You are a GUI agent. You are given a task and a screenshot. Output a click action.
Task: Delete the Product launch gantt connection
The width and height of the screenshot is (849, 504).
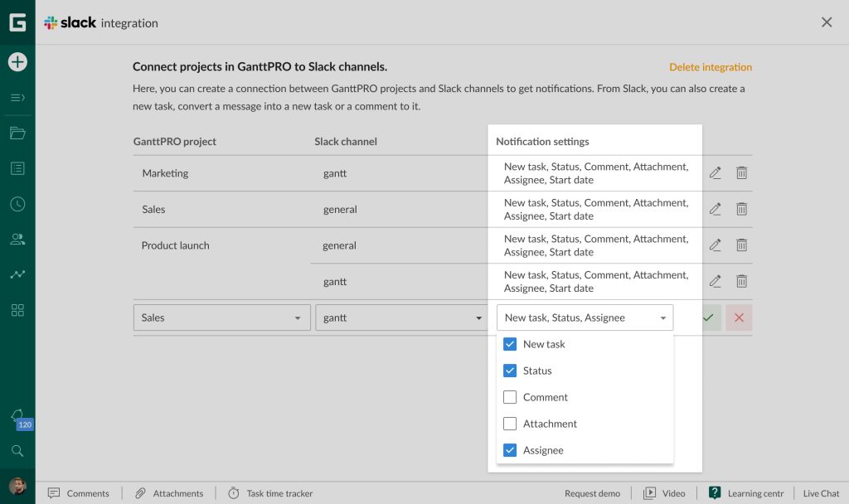tap(742, 282)
